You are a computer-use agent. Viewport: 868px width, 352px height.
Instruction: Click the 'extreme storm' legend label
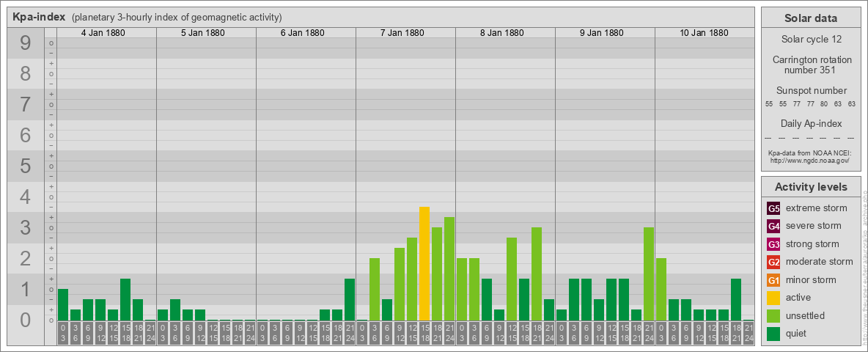point(817,209)
